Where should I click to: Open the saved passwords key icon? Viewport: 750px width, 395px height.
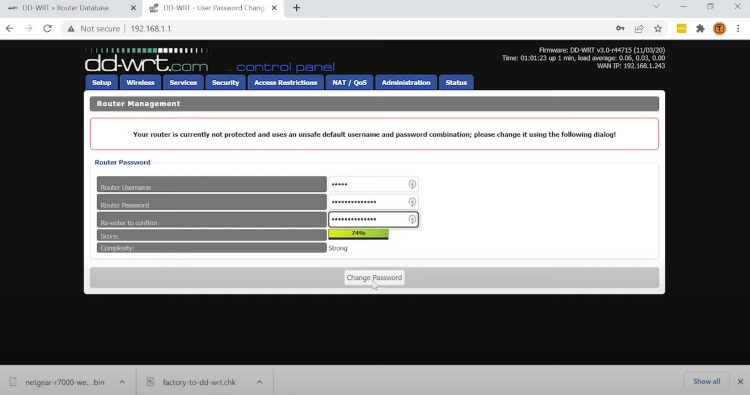620,29
